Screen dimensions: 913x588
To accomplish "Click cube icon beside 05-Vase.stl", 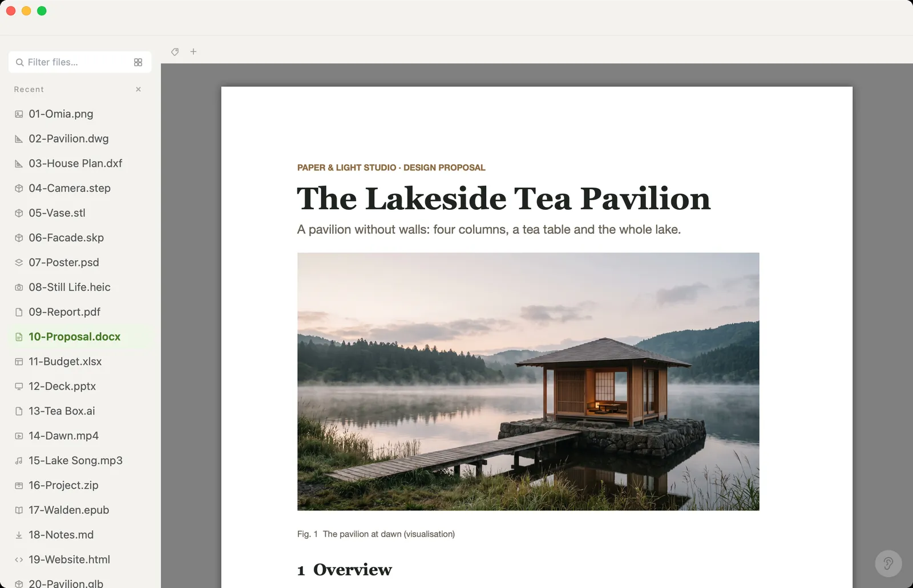I will click(x=19, y=213).
